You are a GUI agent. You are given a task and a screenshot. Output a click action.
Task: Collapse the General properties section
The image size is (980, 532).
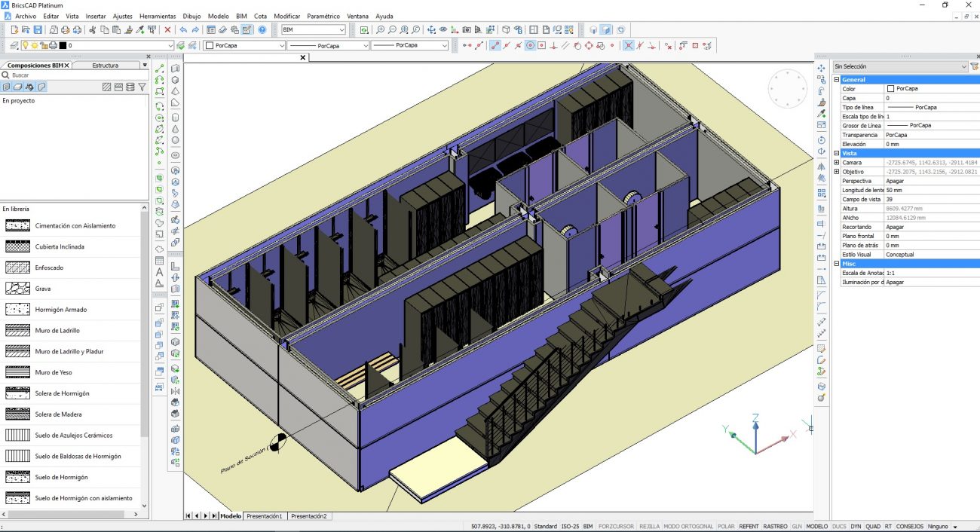click(x=837, y=80)
